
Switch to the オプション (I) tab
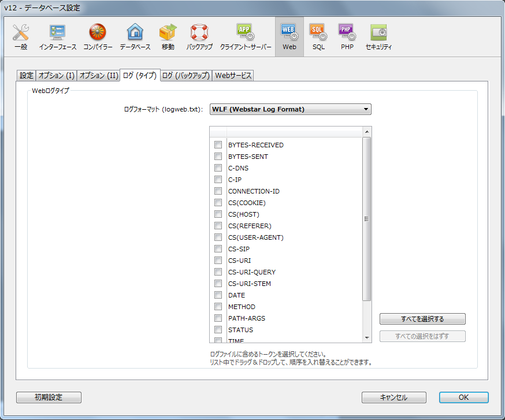pyautogui.click(x=57, y=75)
